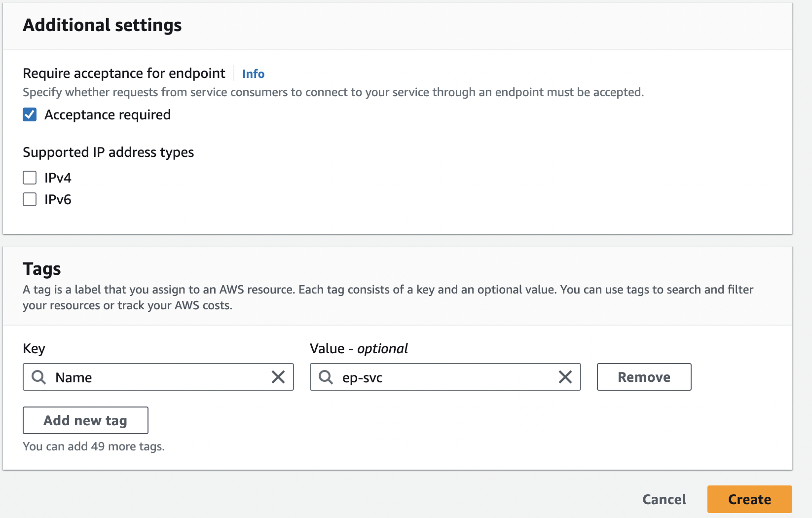Enable the IPv6 checkbox
This screenshot has height=518, width=812.
coord(30,199)
